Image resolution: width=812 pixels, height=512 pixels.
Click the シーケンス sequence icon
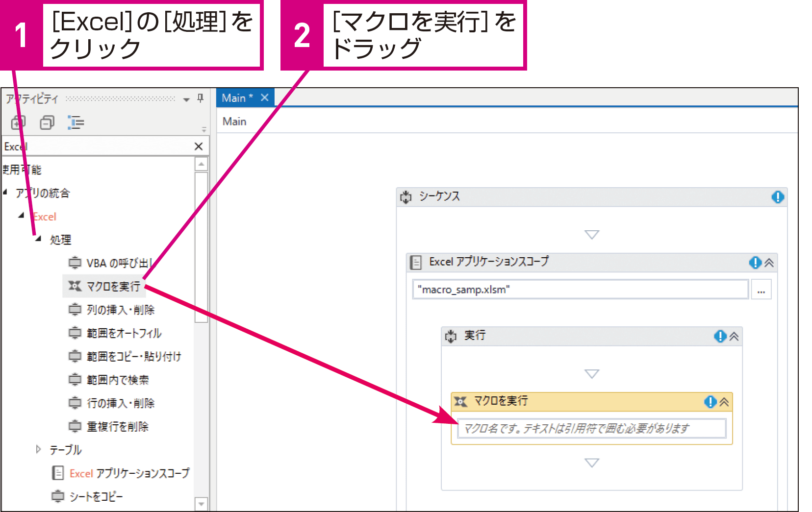[x=406, y=197]
